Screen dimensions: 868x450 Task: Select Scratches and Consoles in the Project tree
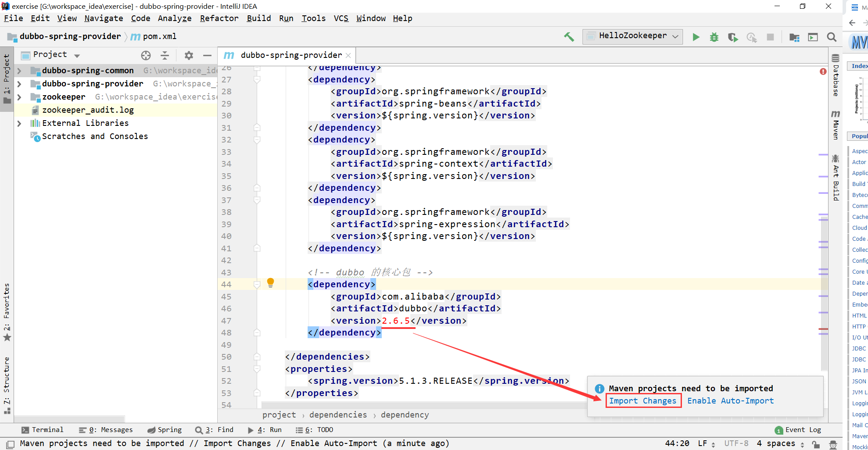pos(95,136)
